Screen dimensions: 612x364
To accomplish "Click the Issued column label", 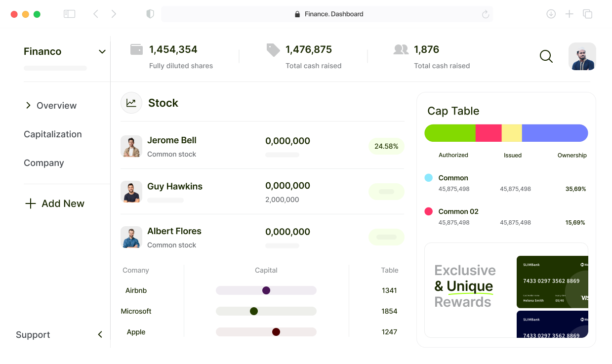I will pos(513,155).
